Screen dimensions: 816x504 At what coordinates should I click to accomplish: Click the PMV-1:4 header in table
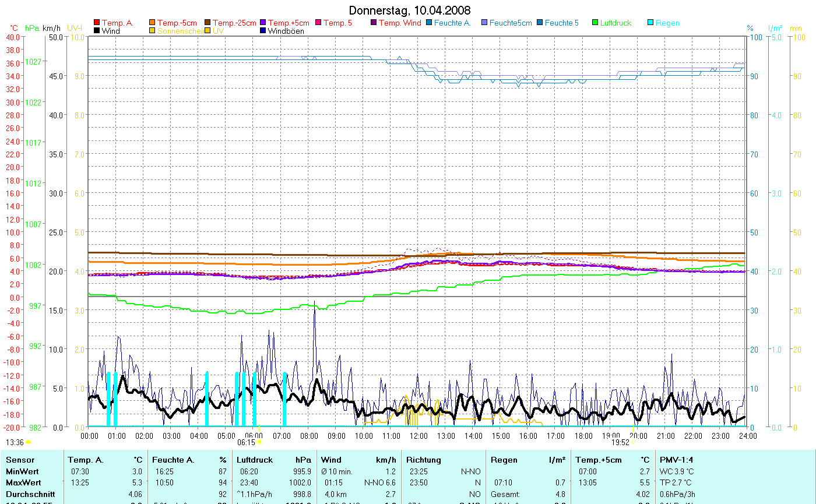[676, 460]
